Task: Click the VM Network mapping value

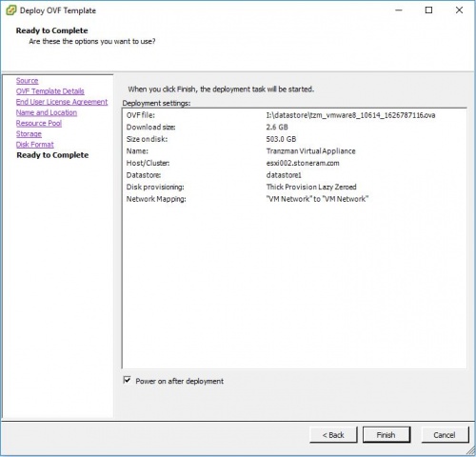Action: (317, 199)
